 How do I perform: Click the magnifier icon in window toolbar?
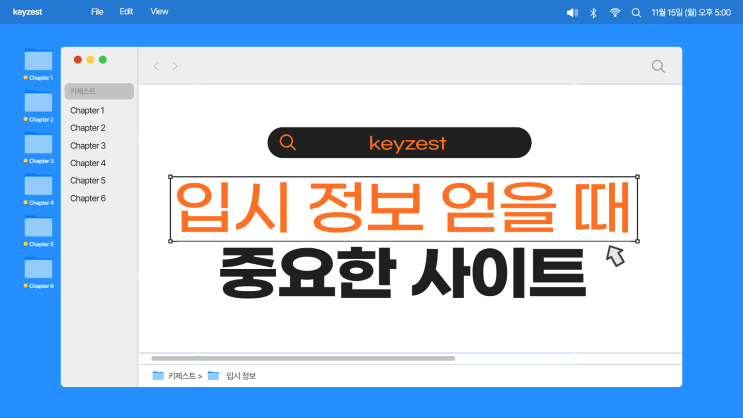[658, 66]
